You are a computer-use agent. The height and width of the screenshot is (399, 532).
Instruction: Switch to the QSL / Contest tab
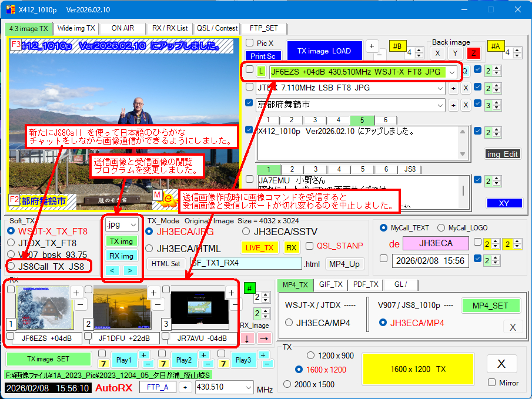[218, 28]
